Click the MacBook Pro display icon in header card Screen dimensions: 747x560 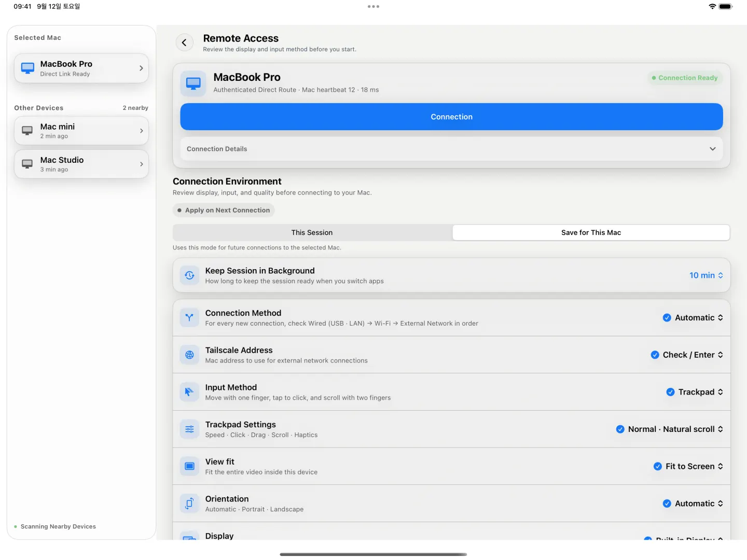[193, 83]
